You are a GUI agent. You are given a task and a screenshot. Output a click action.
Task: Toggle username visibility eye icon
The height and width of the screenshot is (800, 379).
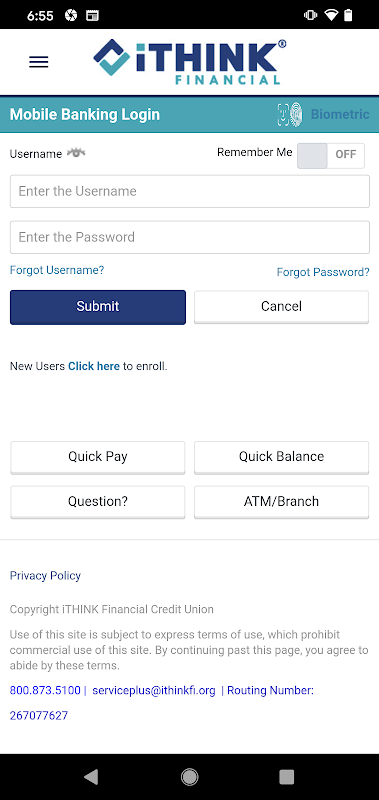tap(76, 153)
